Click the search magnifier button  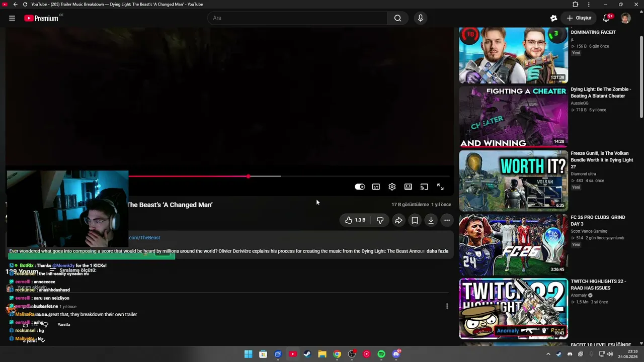[397, 18]
